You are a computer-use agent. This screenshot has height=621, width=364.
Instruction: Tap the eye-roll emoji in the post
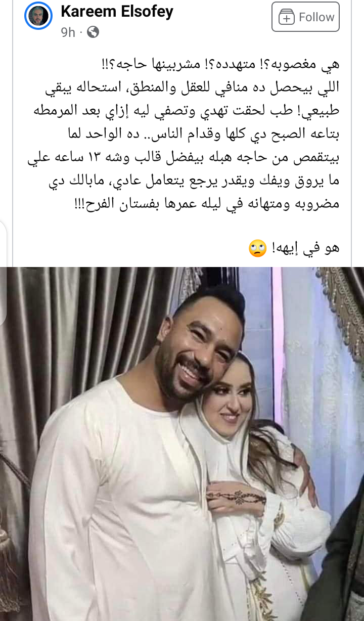tap(257, 249)
